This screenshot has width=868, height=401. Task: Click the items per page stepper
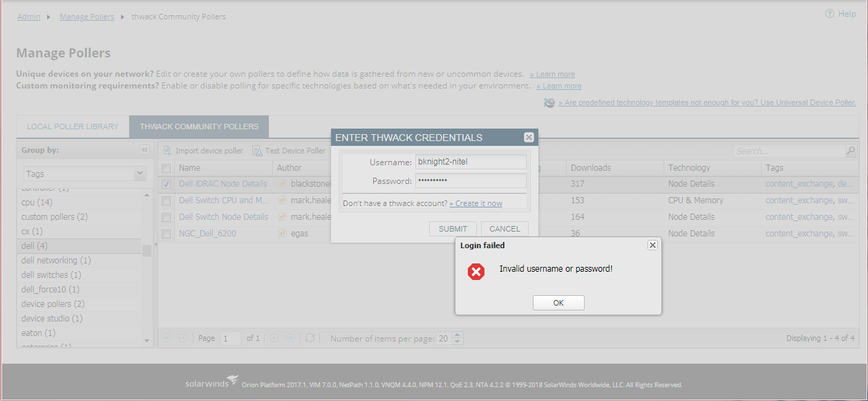[457, 338]
